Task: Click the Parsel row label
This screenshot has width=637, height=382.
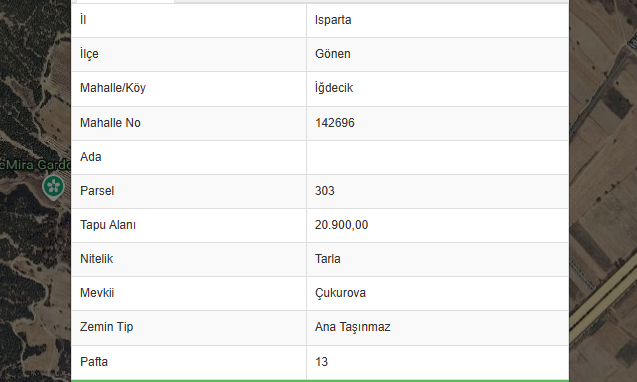Action: click(x=97, y=191)
